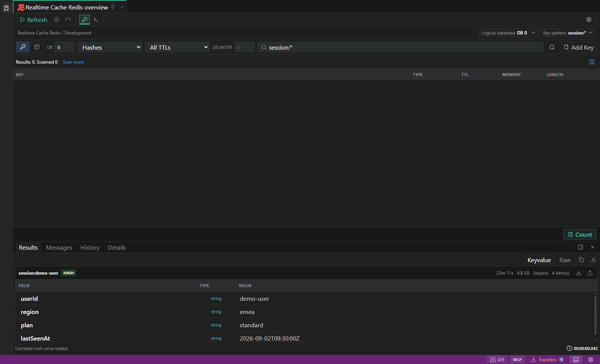Click the session:* key search field
This screenshot has height=364, width=600.
point(400,47)
